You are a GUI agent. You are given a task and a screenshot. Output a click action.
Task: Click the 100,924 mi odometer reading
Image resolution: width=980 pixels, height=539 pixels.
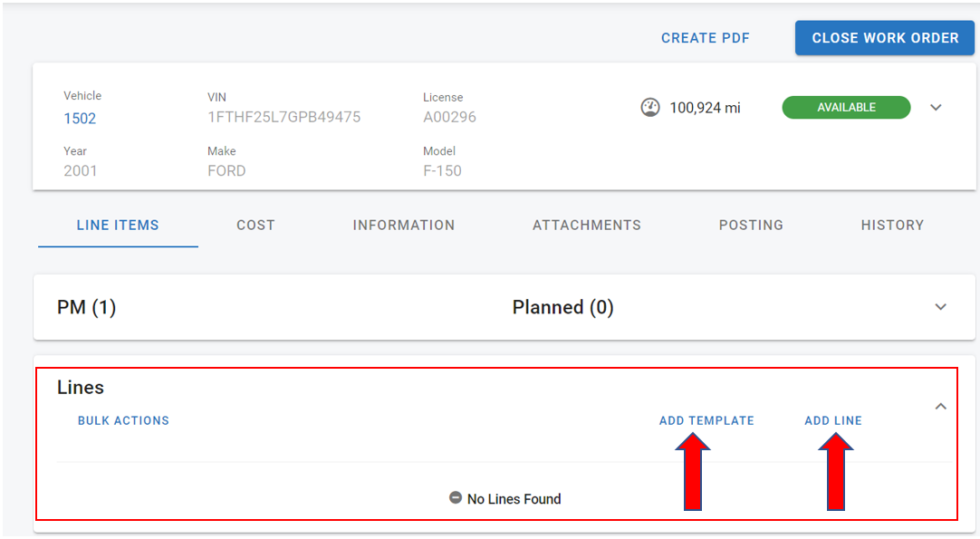(x=705, y=108)
